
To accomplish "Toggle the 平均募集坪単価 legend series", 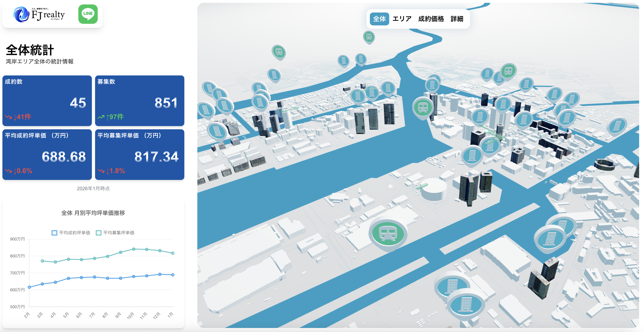I will coord(115,233).
